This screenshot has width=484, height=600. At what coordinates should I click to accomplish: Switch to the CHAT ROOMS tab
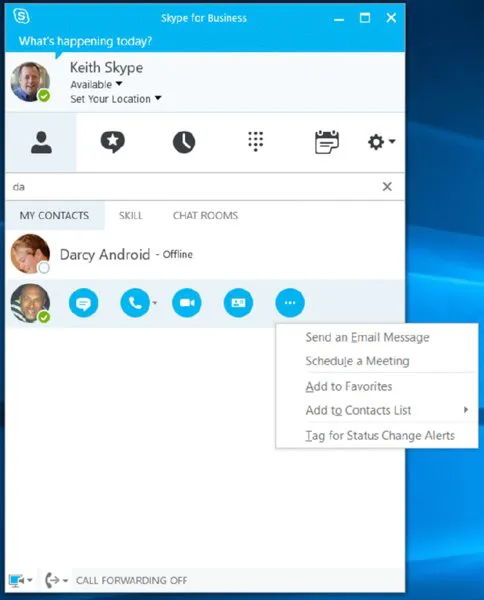(205, 215)
